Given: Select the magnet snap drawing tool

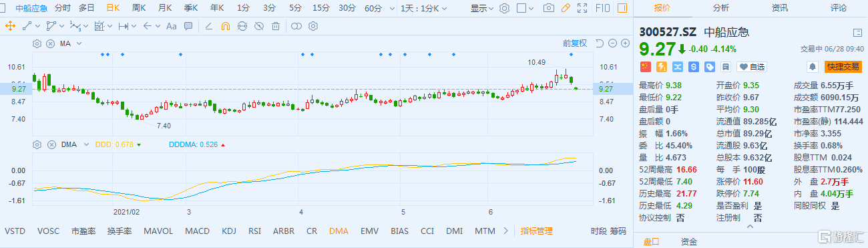Looking at the screenshot, I should pyautogui.click(x=226, y=26).
